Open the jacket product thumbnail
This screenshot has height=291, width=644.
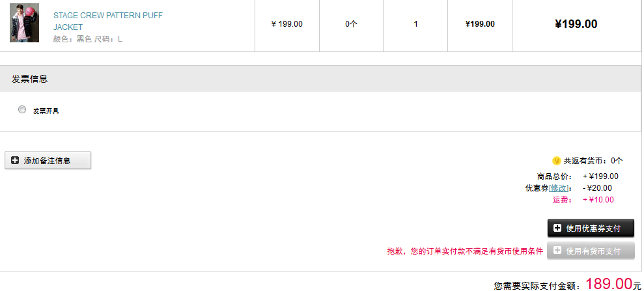[x=24, y=23]
